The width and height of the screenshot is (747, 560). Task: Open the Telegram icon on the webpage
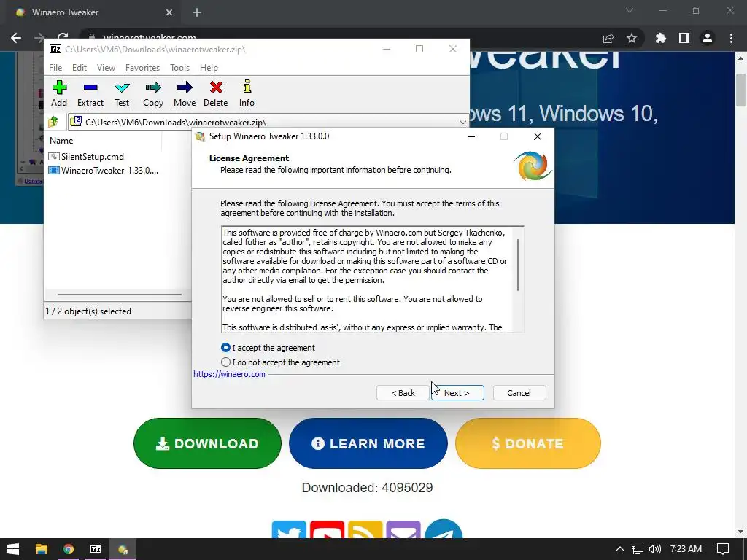[444, 529]
